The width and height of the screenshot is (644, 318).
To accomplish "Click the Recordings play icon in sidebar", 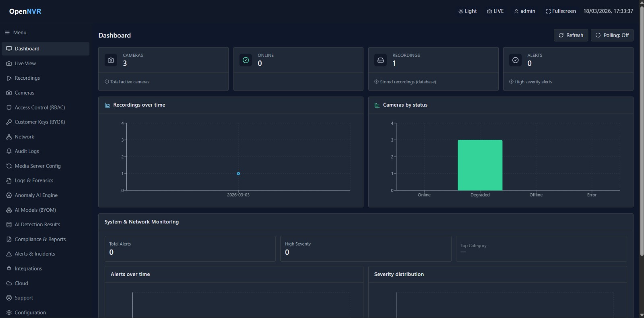I will (x=9, y=78).
